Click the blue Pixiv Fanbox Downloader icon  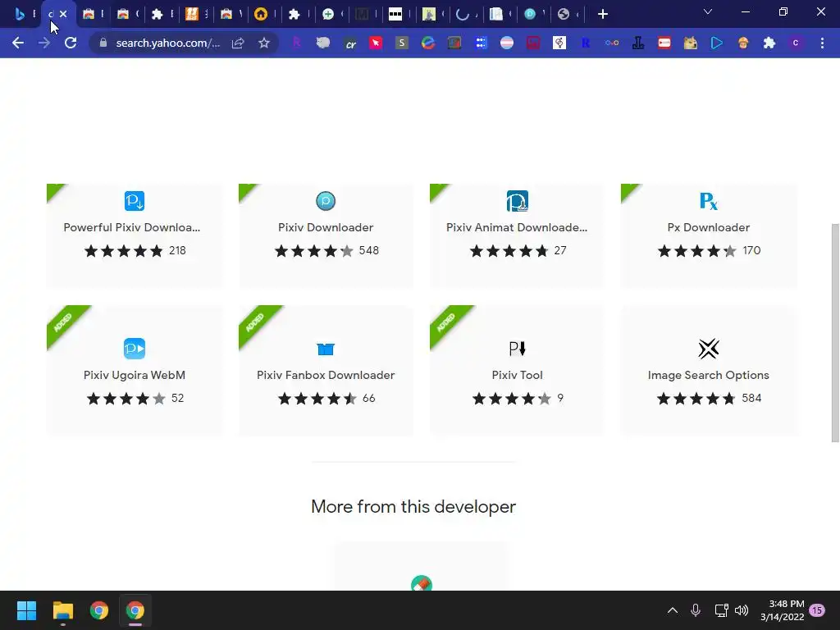coord(326,349)
